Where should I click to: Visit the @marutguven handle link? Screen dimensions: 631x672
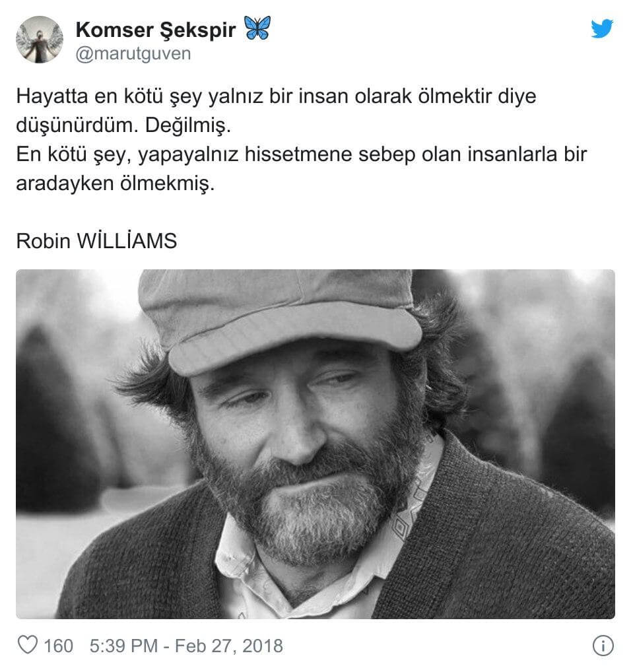(x=133, y=54)
